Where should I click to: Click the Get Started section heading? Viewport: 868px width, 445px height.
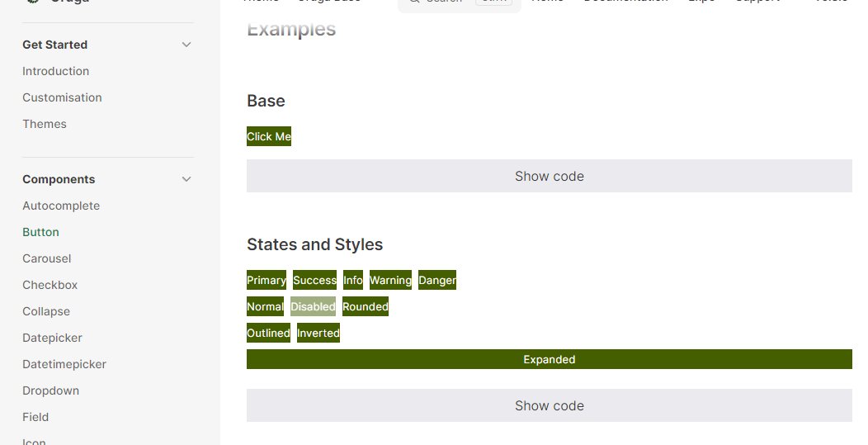(x=54, y=45)
